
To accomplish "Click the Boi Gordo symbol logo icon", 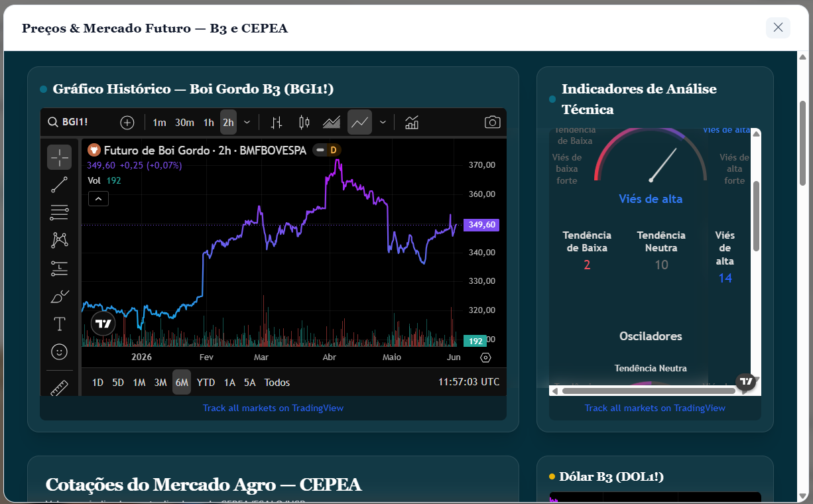I will click(x=94, y=150).
